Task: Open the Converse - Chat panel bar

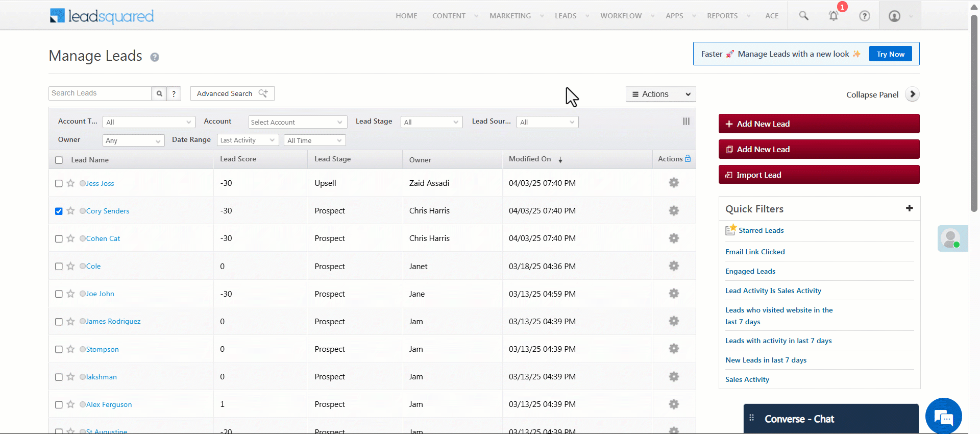Action: (831, 419)
